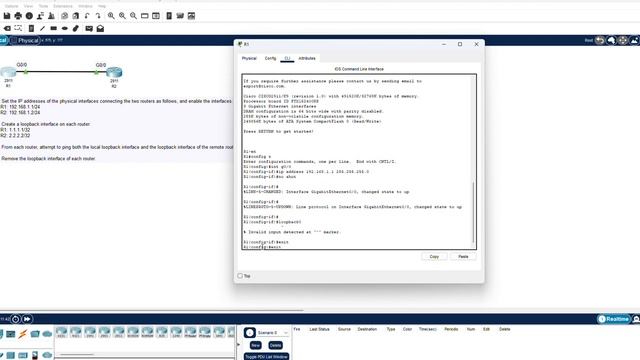Click the Set Tiled Background mountain icon
The width and height of the screenshot is (640, 360).
(634, 40)
